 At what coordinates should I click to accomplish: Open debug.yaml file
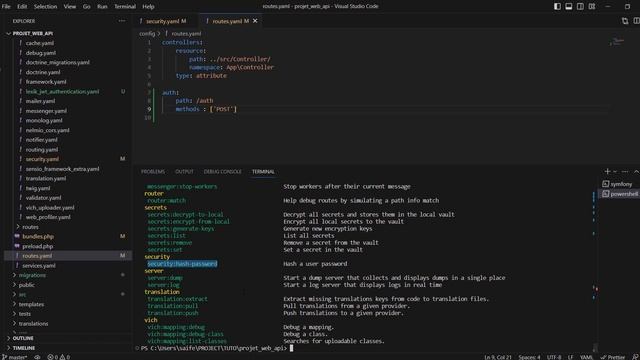[x=40, y=53]
